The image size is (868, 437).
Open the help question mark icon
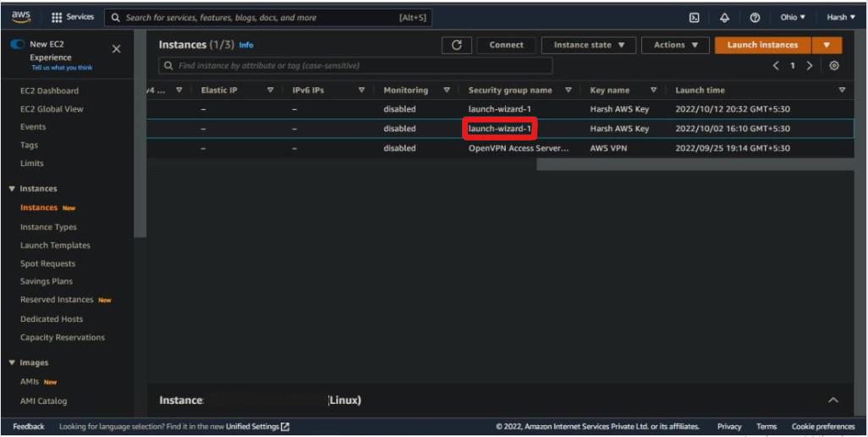coord(755,17)
